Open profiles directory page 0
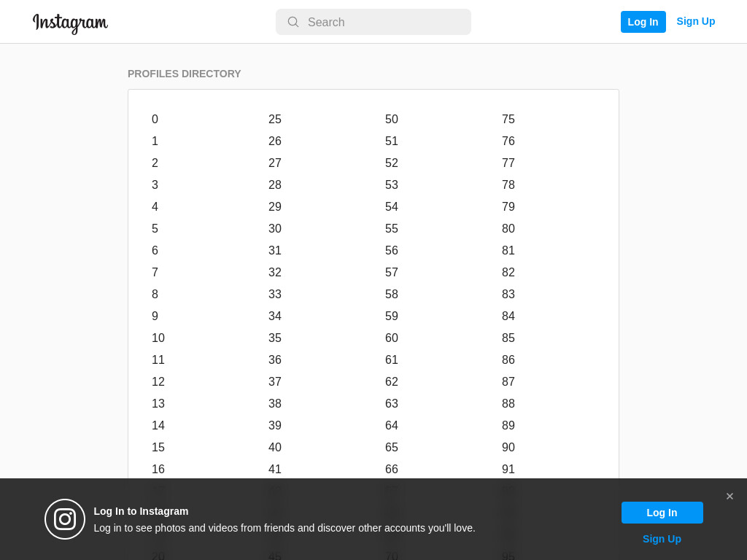Image resolution: width=747 pixels, height=560 pixels. 155,119
